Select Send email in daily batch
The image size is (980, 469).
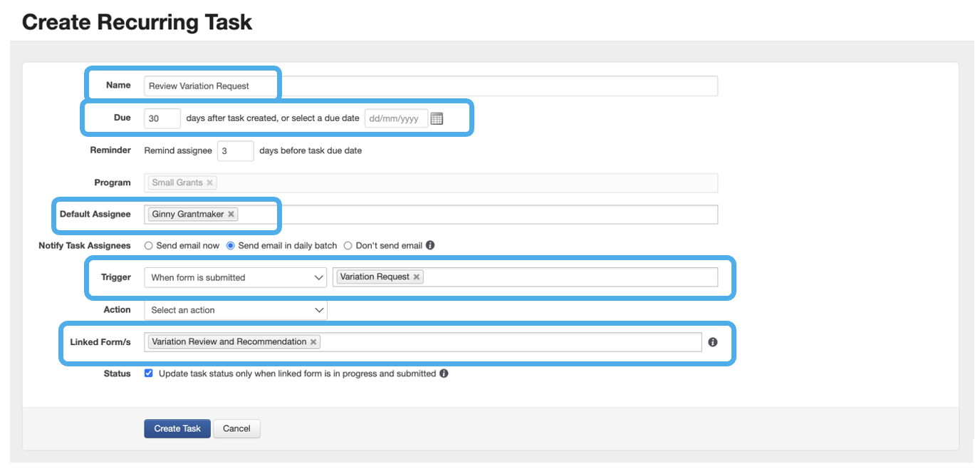(230, 245)
